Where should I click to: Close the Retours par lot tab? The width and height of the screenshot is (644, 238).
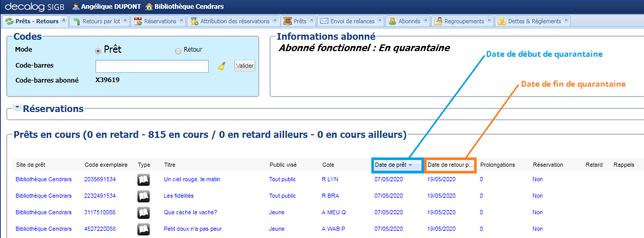125,21
